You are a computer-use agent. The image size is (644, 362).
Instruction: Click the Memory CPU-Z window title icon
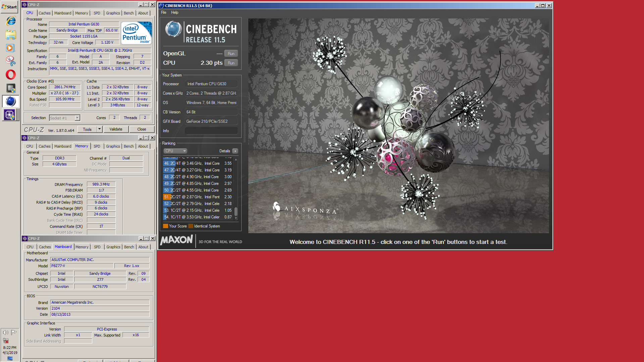pos(24,138)
